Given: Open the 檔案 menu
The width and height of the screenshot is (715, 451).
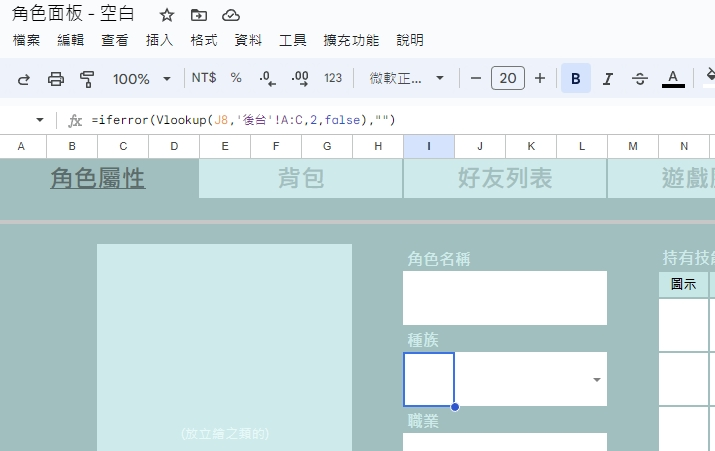Looking at the screenshot, I should pyautogui.click(x=26, y=40).
